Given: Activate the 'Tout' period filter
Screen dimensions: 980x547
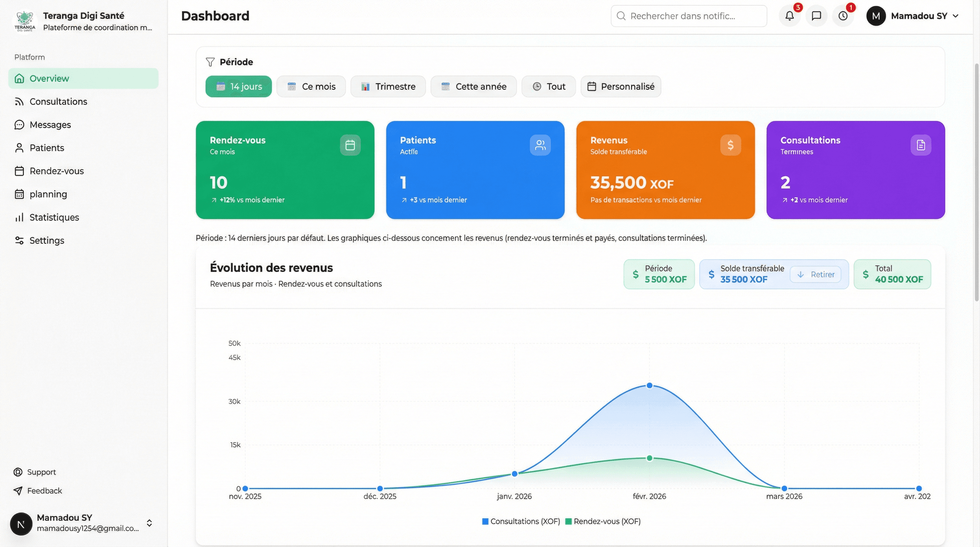Looking at the screenshot, I should coord(548,86).
